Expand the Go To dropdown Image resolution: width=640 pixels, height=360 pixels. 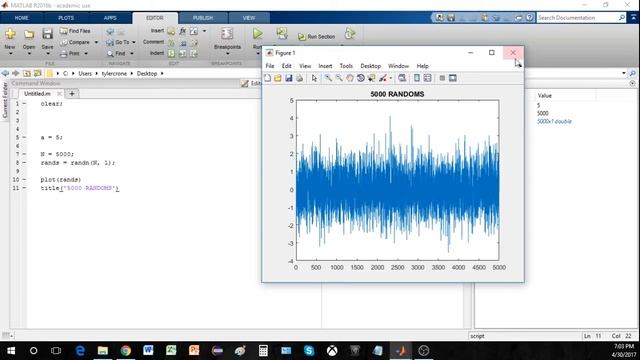[x=133, y=42]
